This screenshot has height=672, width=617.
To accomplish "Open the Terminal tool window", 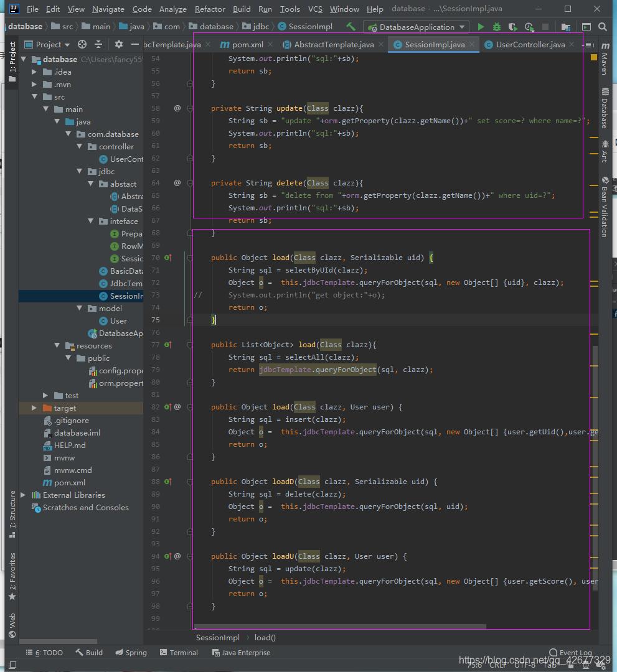I will point(179,653).
